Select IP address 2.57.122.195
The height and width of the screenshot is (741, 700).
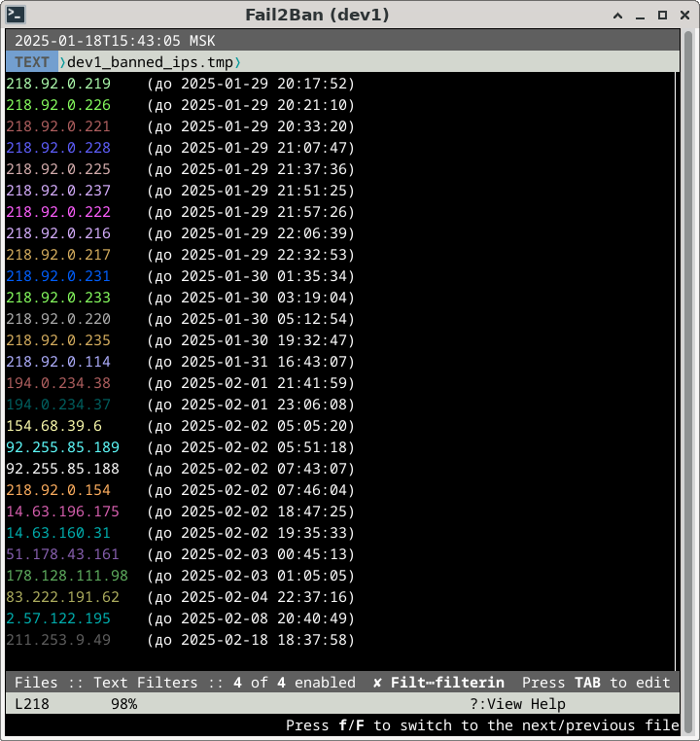58,618
